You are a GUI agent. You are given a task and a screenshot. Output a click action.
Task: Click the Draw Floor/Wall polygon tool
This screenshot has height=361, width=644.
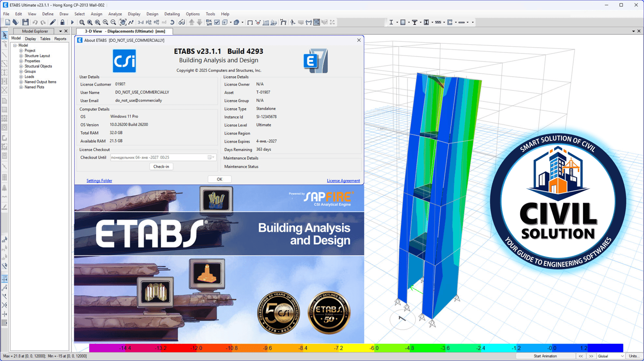[x=4, y=100]
